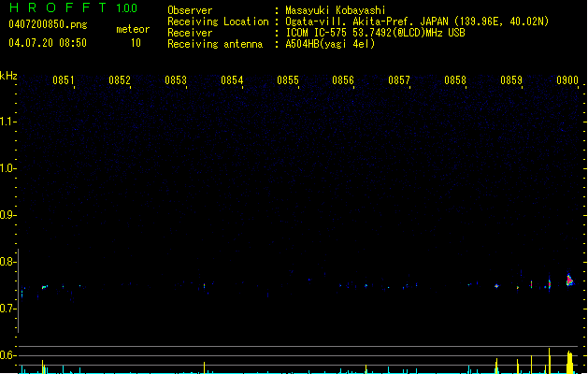
Task: Click the 0852 time axis marker
Action: (120, 80)
